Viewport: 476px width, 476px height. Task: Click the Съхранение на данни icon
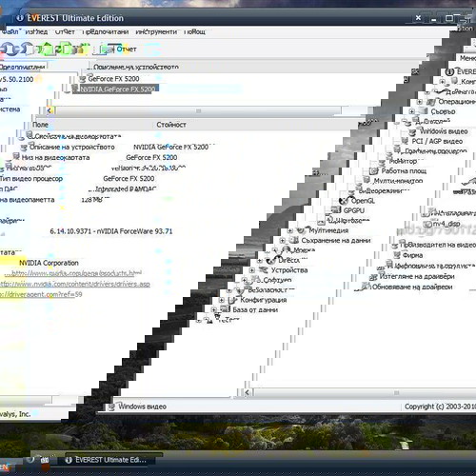pos(293,240)
